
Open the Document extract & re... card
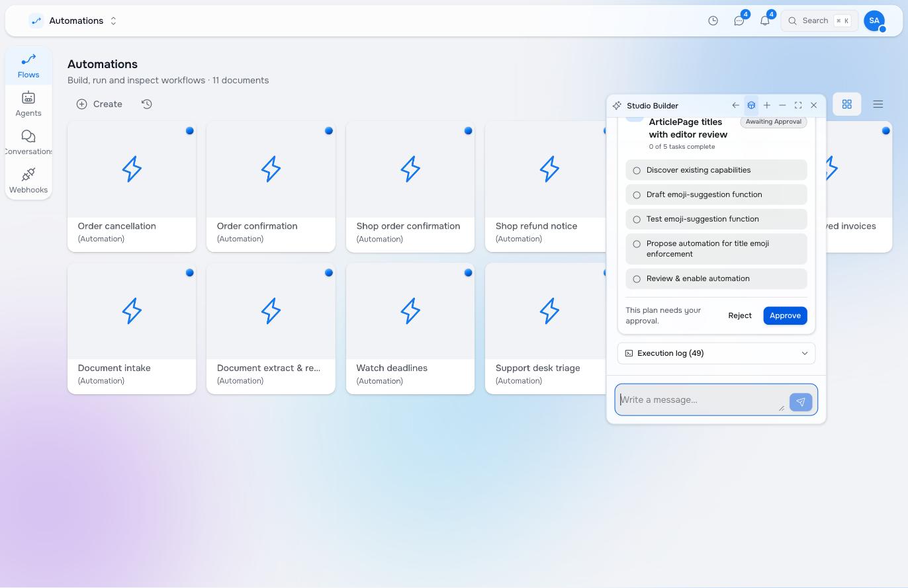pyautogui.click(x=271, y=328)
